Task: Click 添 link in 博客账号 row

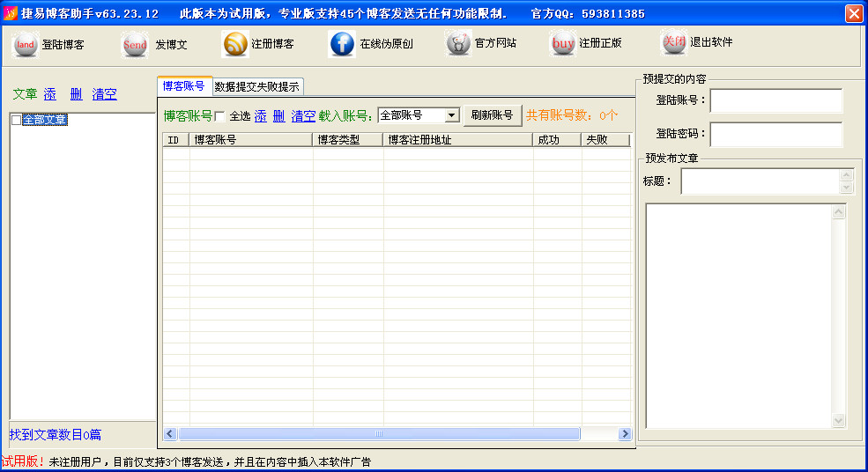Action: tap(260, 116)
